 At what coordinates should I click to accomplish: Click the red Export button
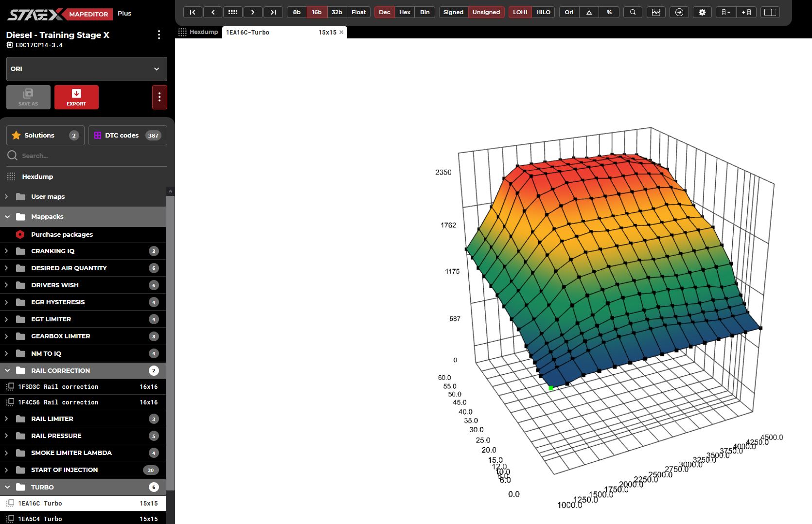(76, 97)
